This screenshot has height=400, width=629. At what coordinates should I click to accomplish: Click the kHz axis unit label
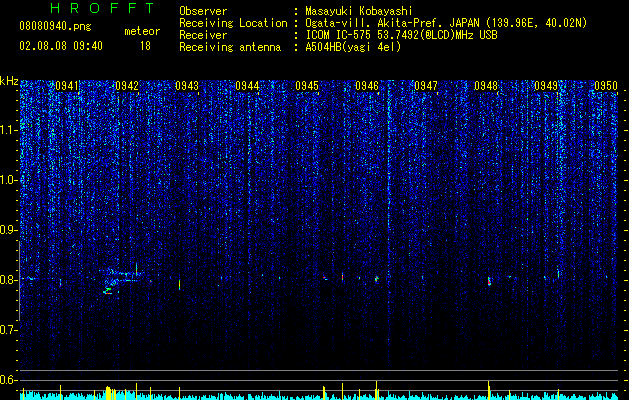tap(9, 81)
